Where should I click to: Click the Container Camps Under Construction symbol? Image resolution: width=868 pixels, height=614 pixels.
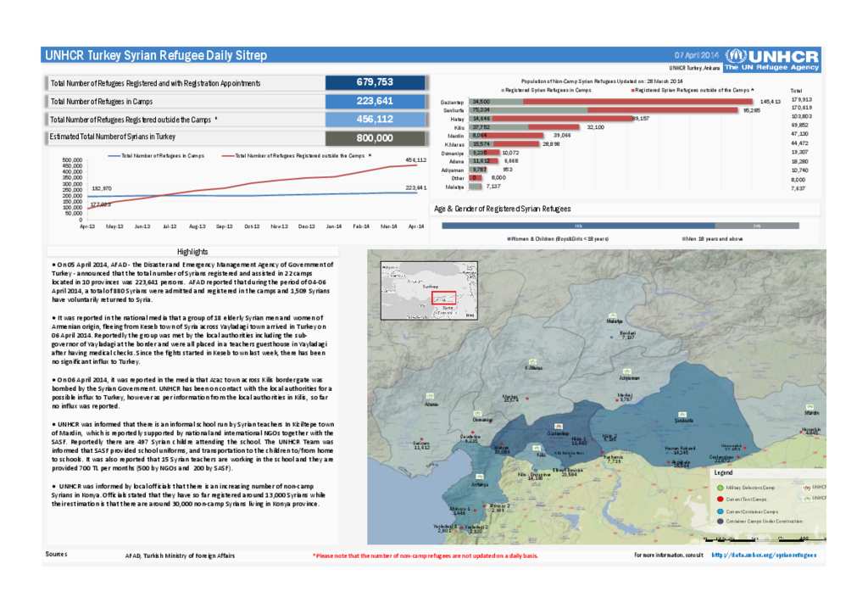pyautogui.click(x=721, y=522)
